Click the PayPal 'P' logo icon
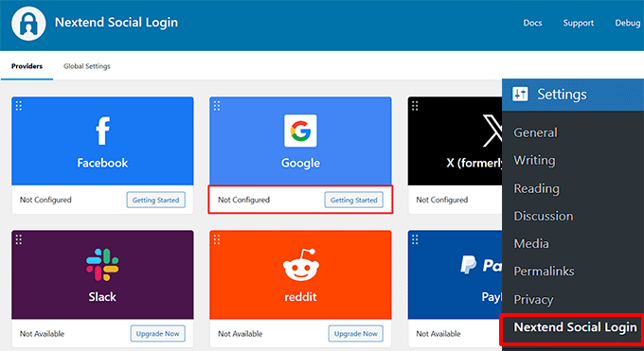Image resolution: width=644 pixels, height=351 pixels. pyautogui.click(x=468, y=264)
